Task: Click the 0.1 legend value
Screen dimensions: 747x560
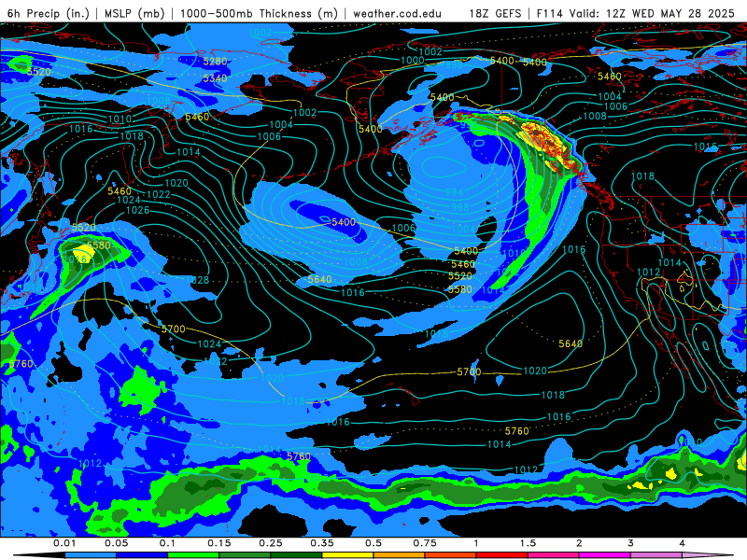Action: 167,543
